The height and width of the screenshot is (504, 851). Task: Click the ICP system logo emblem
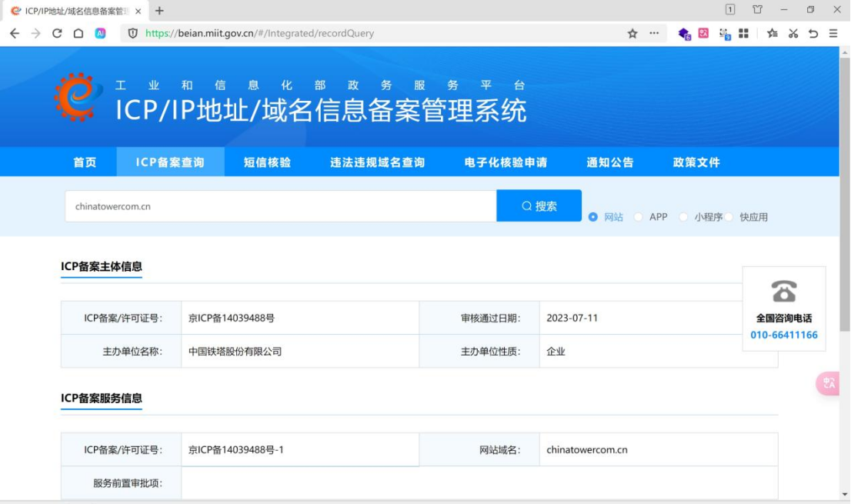point(78,97)
